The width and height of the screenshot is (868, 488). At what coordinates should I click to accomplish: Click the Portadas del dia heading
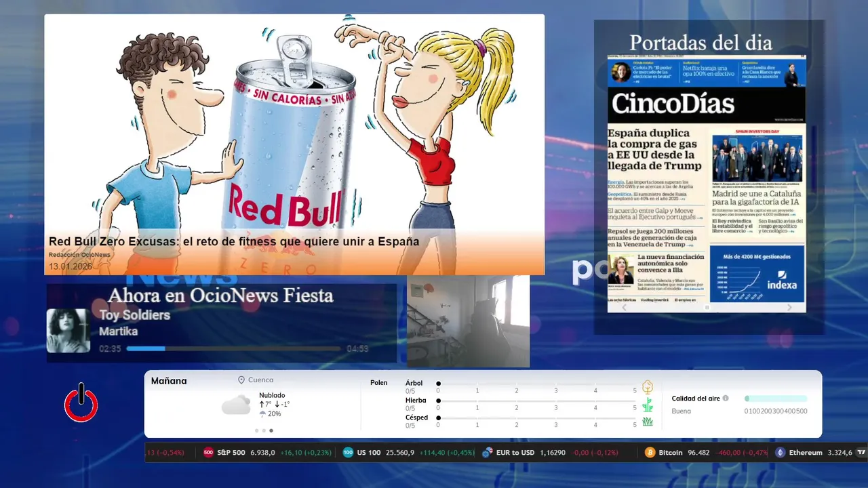point(701,43)
